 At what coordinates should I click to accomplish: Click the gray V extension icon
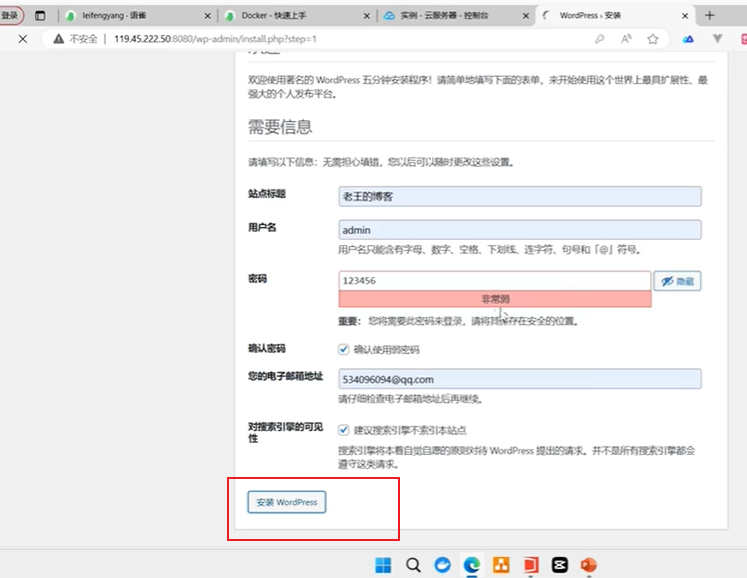tap(717, 39)
